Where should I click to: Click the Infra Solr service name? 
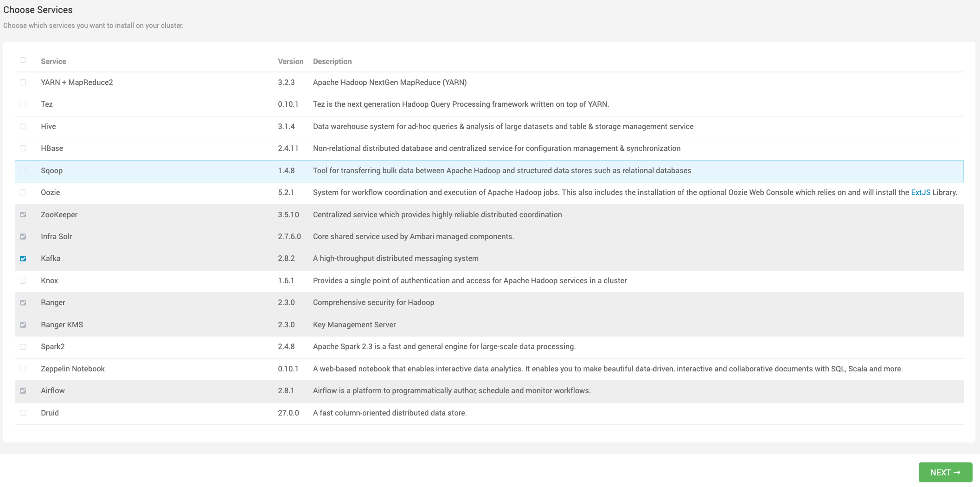(x=57, y=236)
